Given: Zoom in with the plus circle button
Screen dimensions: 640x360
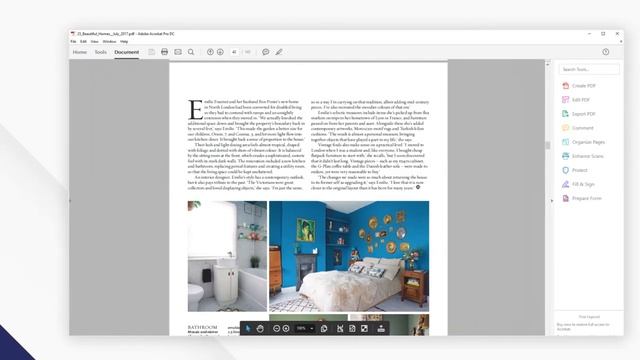Looking at the screenshot, I should pos(286,328).
